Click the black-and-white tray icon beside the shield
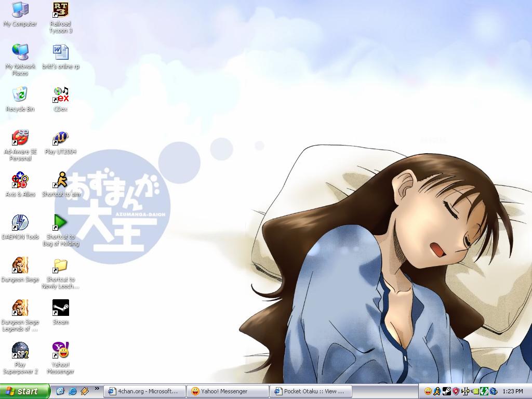532x399 pixels. (465, 391)
